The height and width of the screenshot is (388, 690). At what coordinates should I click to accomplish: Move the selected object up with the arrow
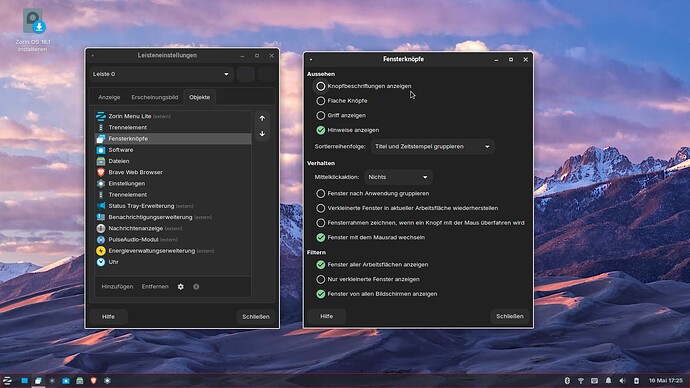click(x=262, y=118)
